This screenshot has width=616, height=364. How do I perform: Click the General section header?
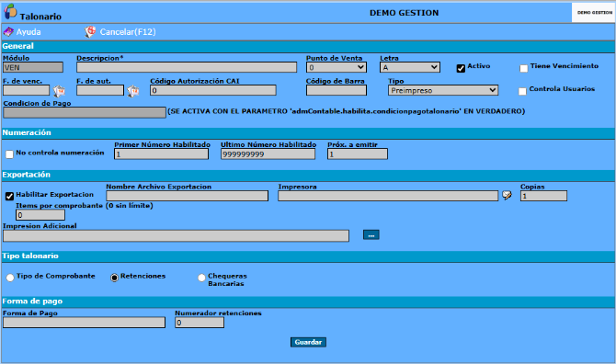[x=308, y=46]
